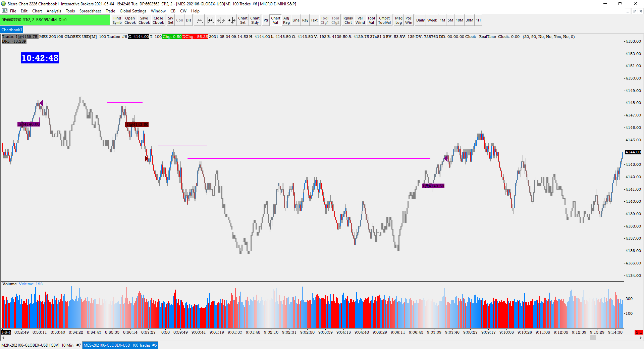The width and height of the screenshot is (644, 349).
Task: Open the Edit menu
Action: click(24, 11)
